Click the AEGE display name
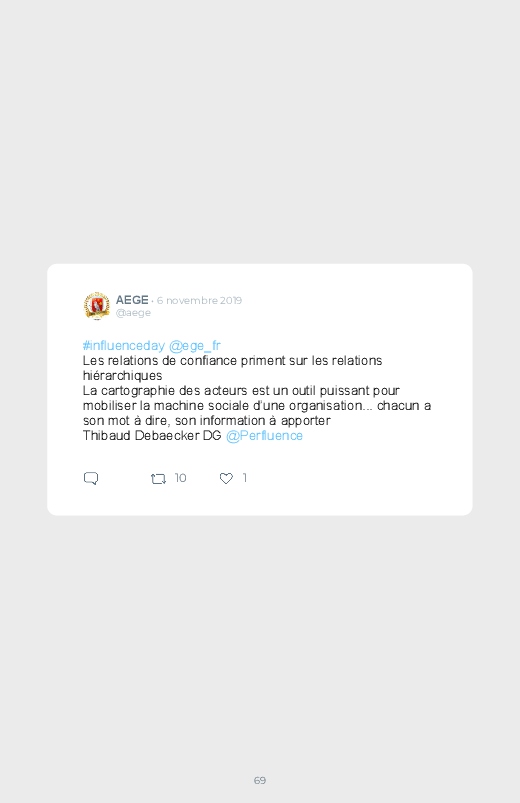Viewport: 520px width, 803px height. point(132,300)
